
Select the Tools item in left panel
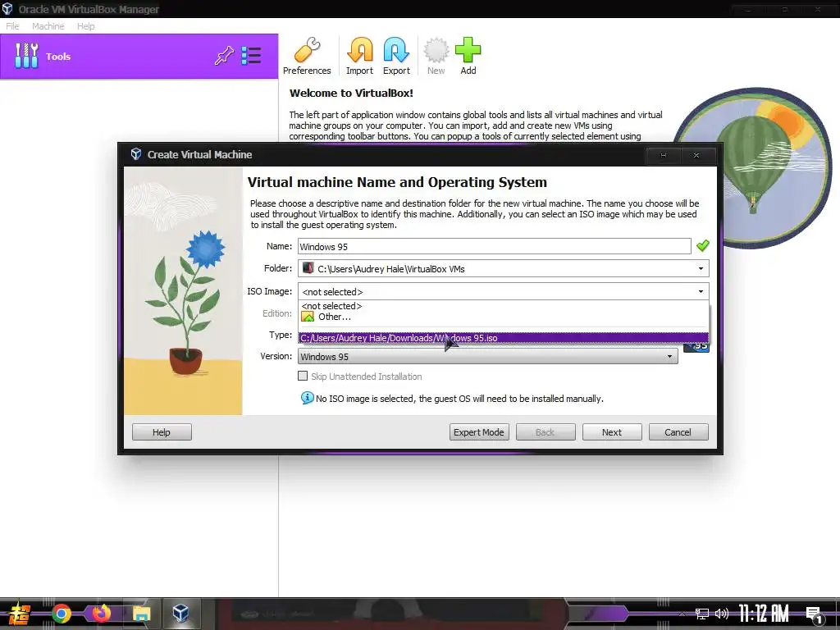[139, 57]
